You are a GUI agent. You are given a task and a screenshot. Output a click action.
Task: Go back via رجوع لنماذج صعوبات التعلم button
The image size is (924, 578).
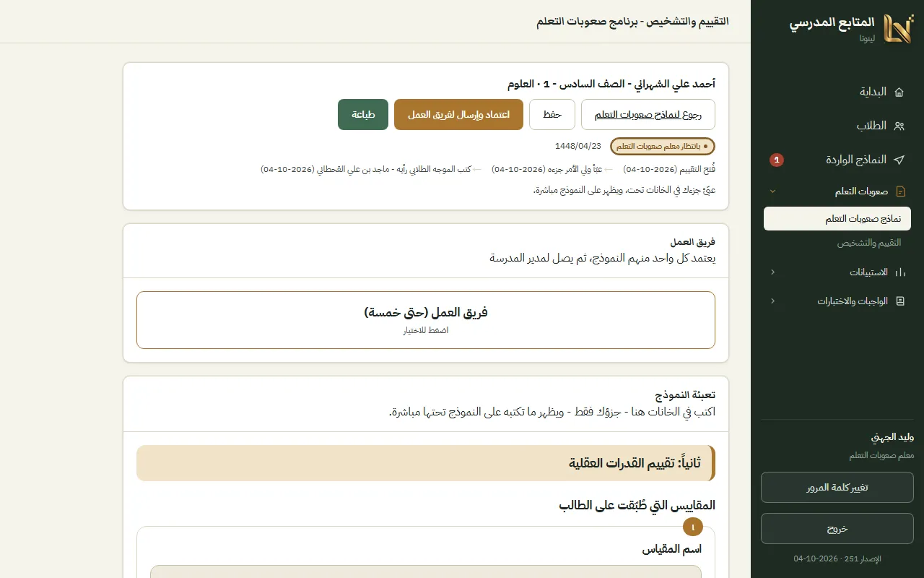[648, 114]
